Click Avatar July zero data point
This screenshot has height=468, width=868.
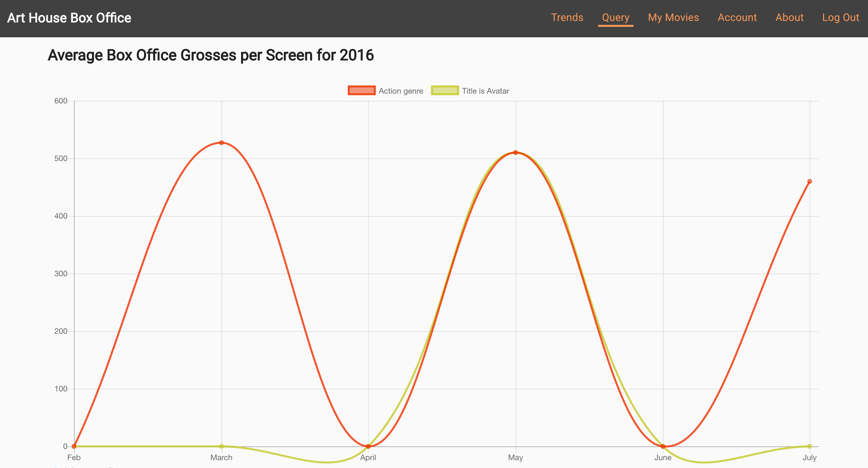pyautogui.click(x=809, y=446)
